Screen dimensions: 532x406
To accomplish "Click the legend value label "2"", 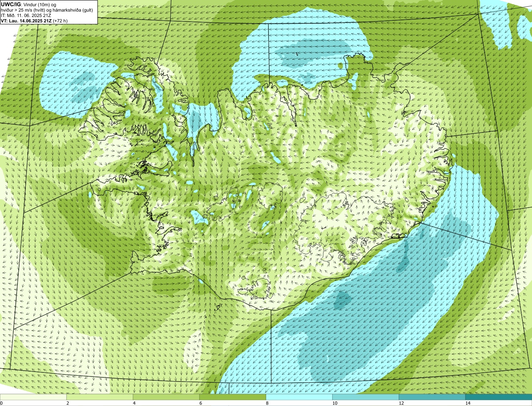I will tap(67, 403).
